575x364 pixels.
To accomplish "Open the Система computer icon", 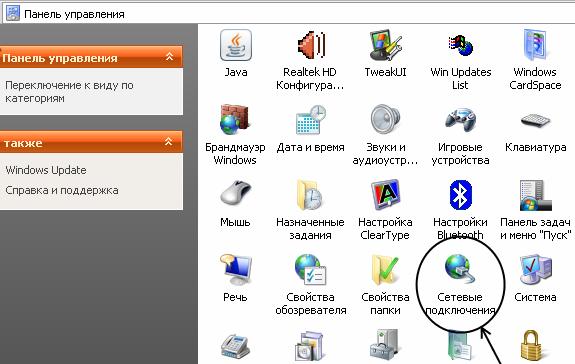I will (535, 269).
